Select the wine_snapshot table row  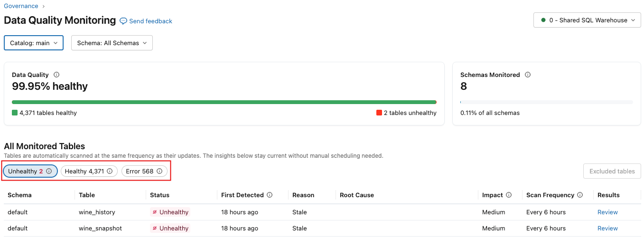click(100, 228)
